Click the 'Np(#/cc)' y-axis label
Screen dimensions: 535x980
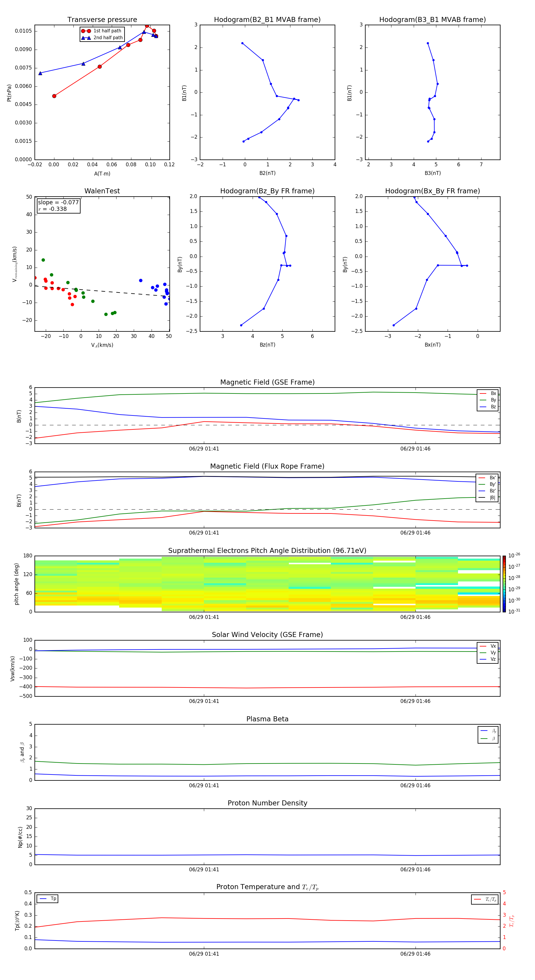[20, 837]
